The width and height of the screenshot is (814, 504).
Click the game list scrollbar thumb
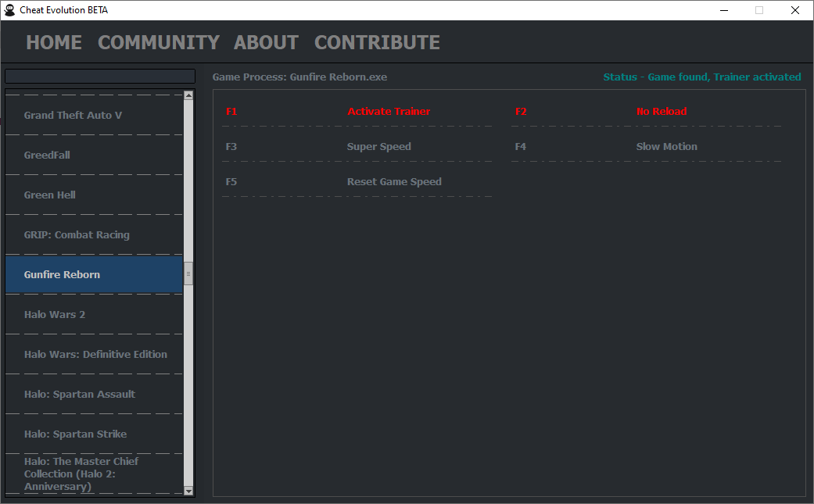point(188,273)
